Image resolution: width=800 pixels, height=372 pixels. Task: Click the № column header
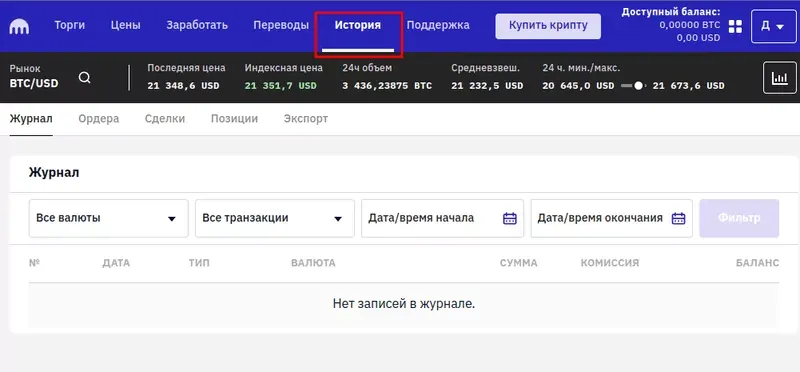(x=34, y=263)
